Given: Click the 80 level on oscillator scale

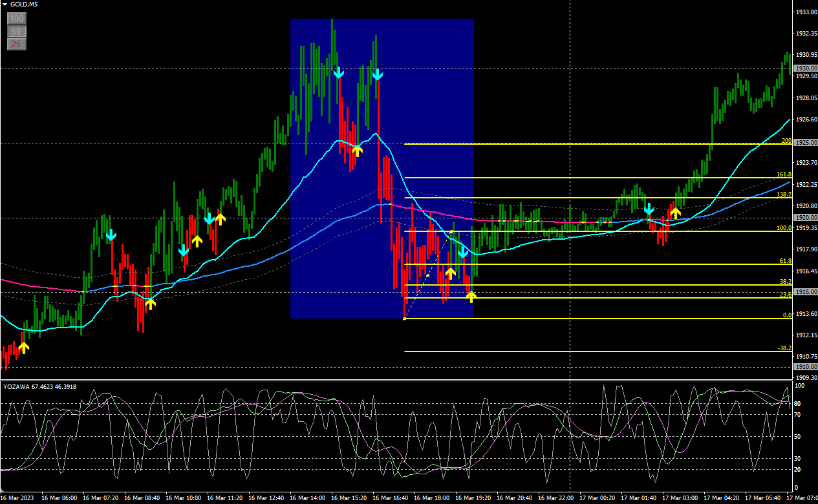Looking at the screenshot, I should (798, 403).
